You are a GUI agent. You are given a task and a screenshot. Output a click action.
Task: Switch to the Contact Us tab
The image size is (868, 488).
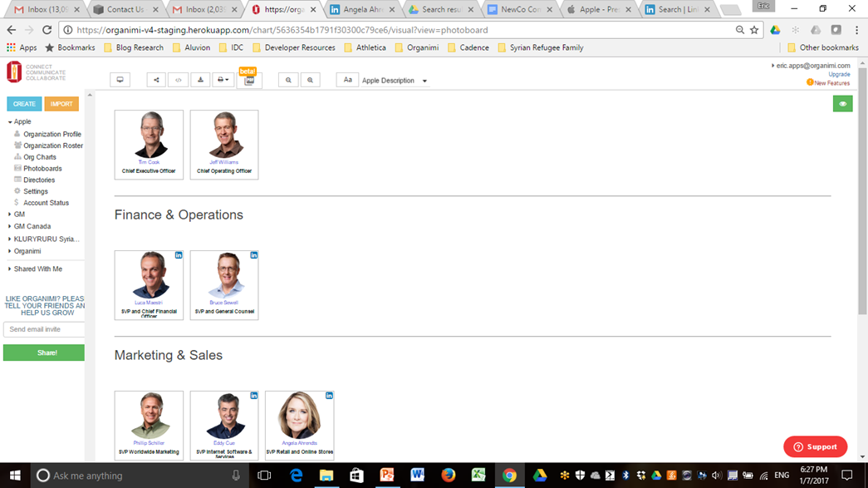tap(125, 9)
